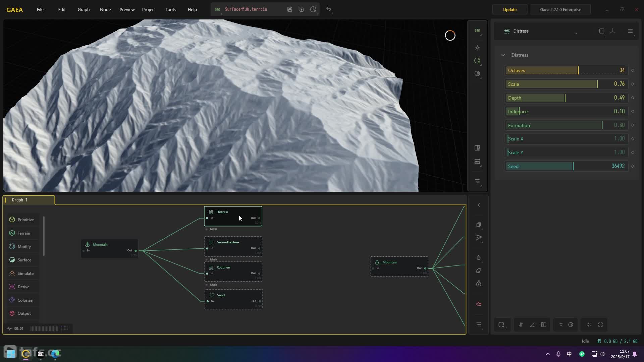
Task: Click the undo arrow in the top bar
Action: click(329, 9)
